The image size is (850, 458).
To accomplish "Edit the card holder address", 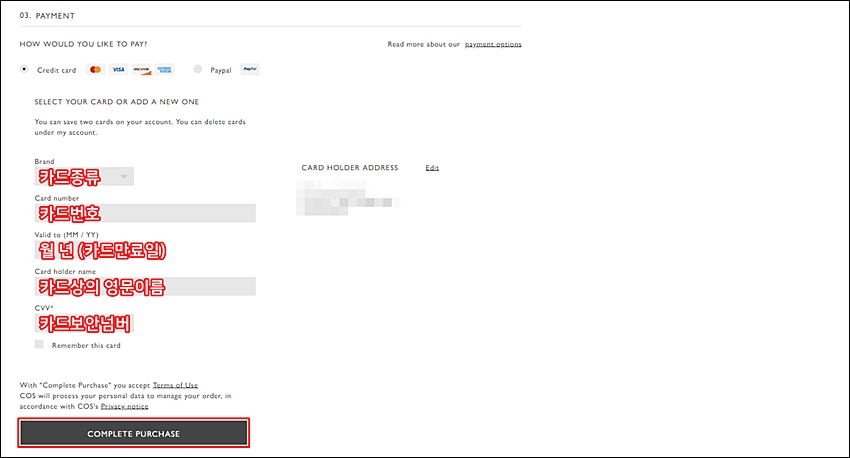I will [432, 168].
